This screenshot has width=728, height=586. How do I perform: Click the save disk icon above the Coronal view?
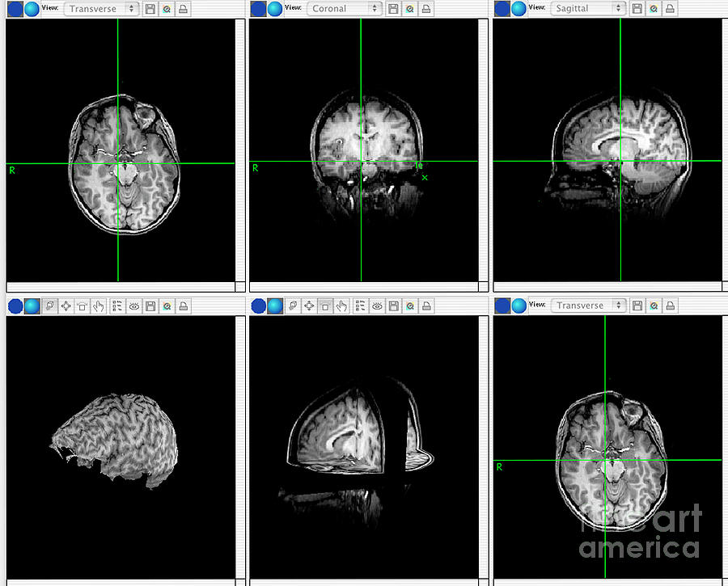395,8
